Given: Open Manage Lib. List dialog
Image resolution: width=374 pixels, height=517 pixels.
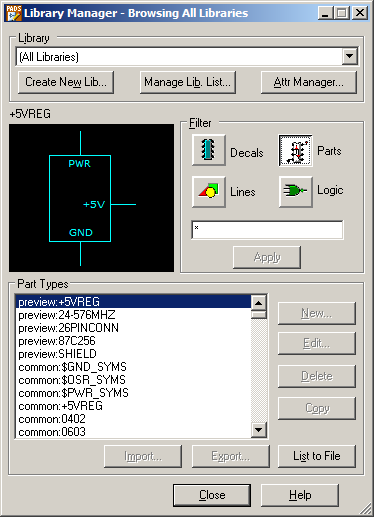Looking at the screenshot, I should pos(188,82).
